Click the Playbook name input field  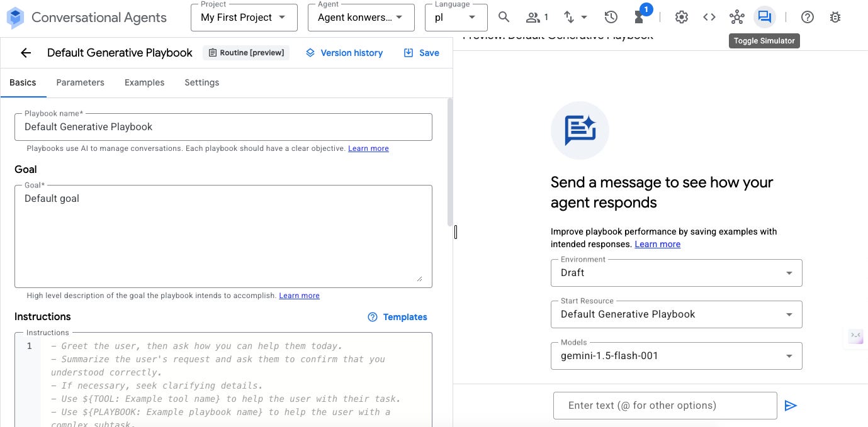pos(223,127)
